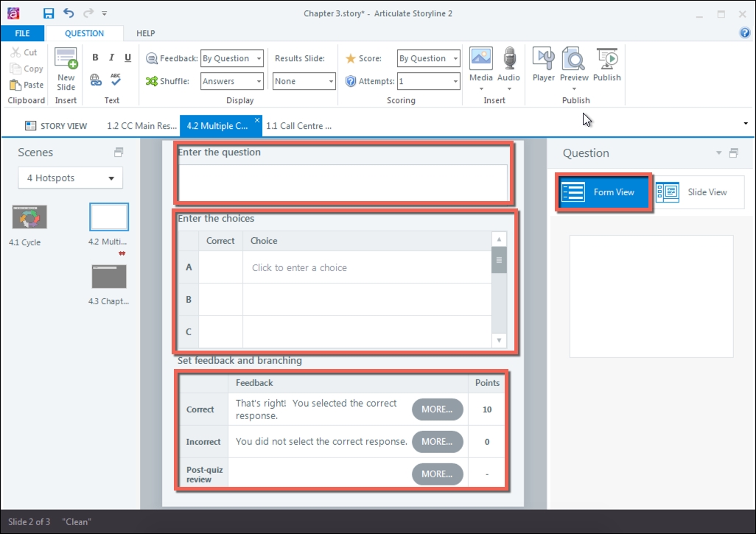Switch to STORY VIEW tab
This screenshot has width=756, height=534.
tap(57, 126)
